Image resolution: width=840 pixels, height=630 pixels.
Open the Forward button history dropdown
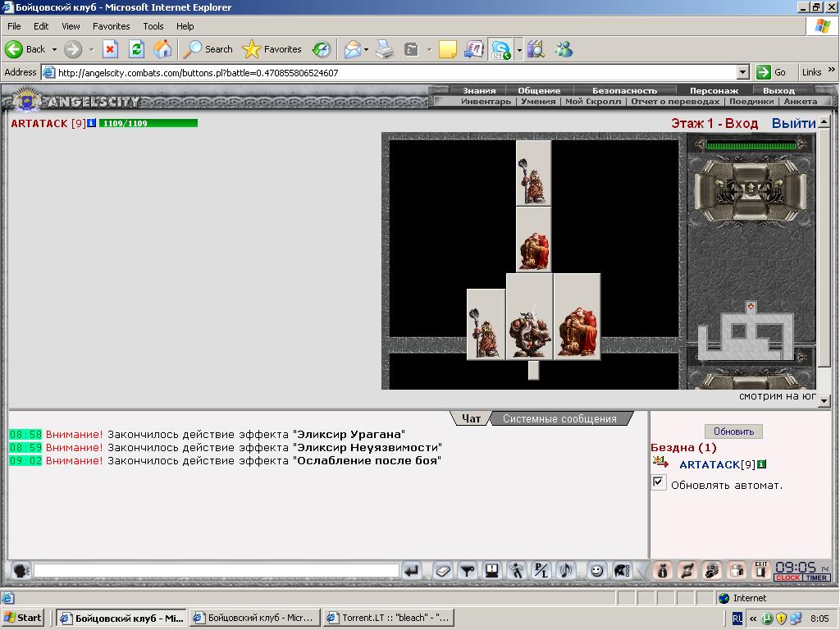91,49
